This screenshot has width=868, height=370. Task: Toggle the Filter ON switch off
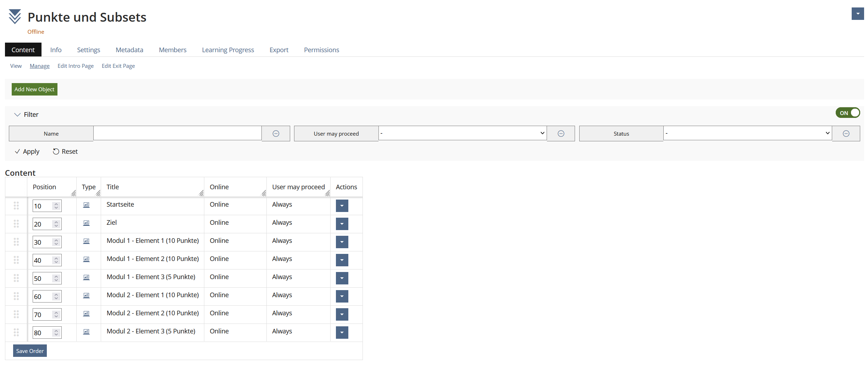click(x=848, y=113)
